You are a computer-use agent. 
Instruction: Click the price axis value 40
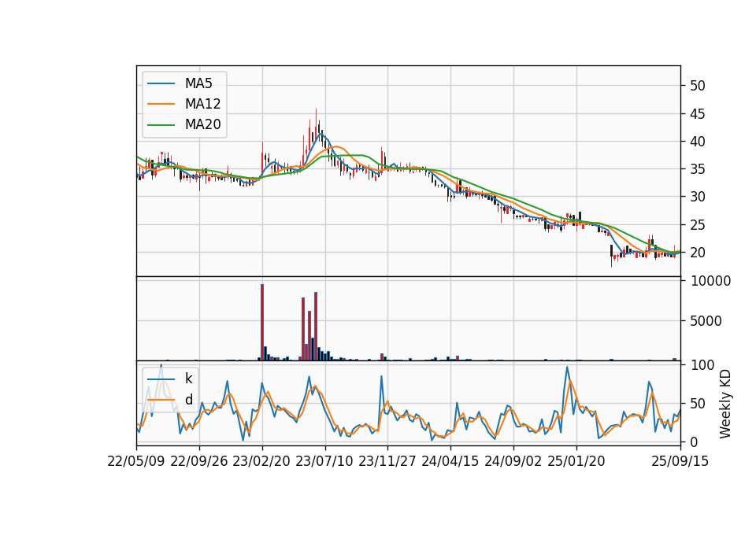698,142
